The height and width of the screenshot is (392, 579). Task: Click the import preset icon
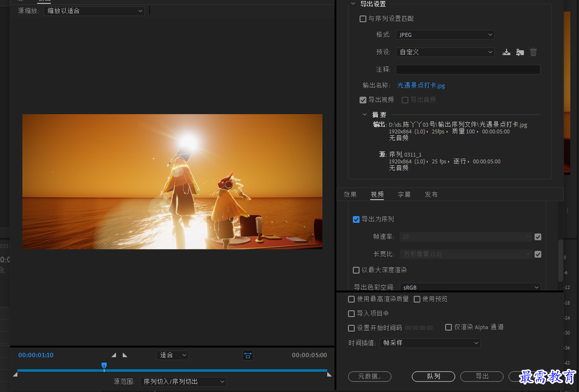(x=520, y=52)
